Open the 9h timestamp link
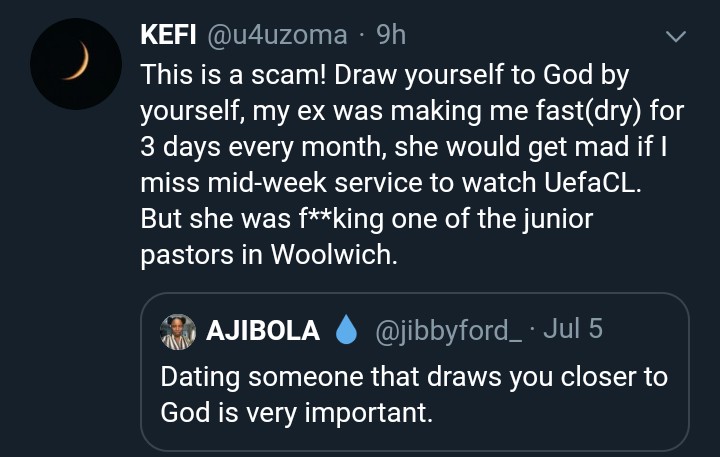 [391, 37]
